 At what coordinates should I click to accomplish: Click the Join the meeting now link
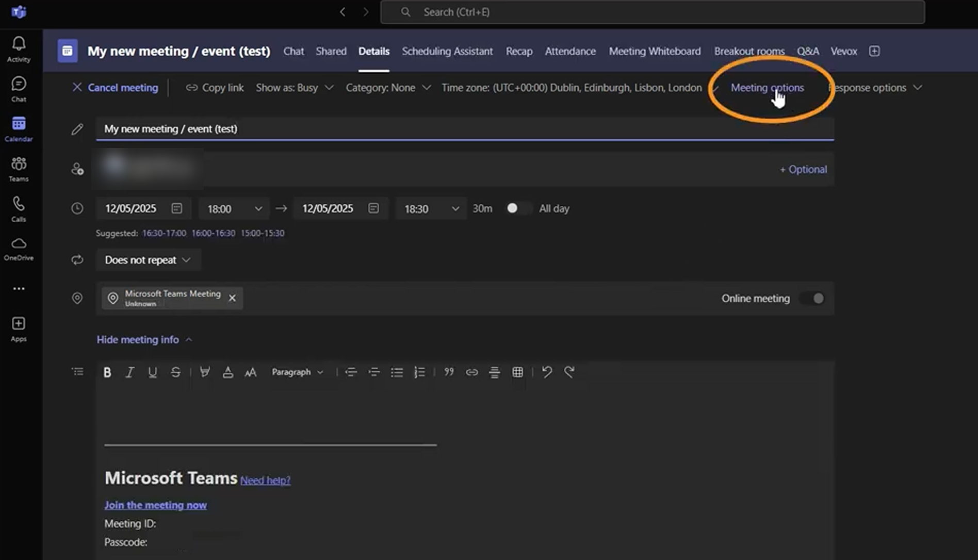[x=155, y=505]
